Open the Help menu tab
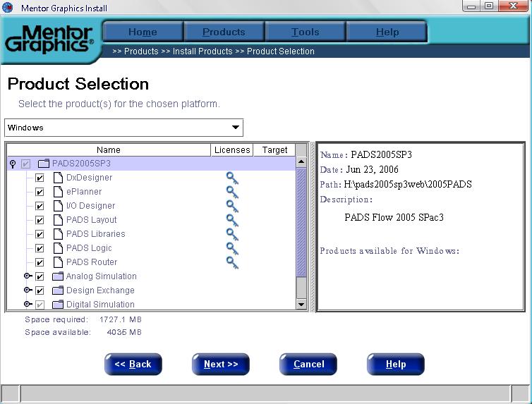The width and height of the screenshot is (532, 404). [387, 32]
